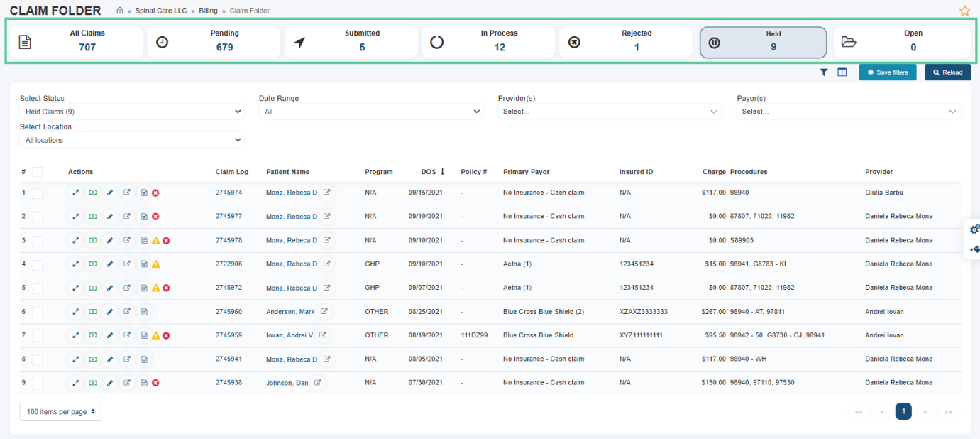The width and height of the screenshot is (980, 439).
Task: Check the checkbox for row 1
Action: point(38,193)
